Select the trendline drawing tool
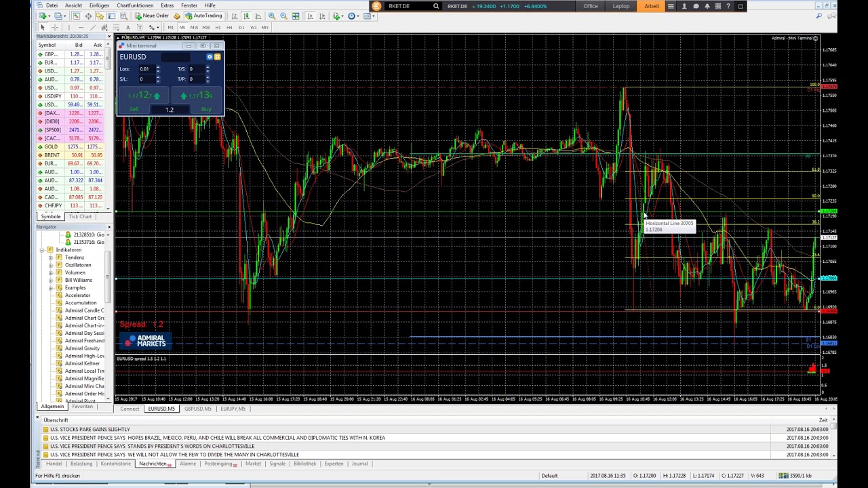Image resolution: width=868 pixels, height=488 pixels. tap(92, 27)
